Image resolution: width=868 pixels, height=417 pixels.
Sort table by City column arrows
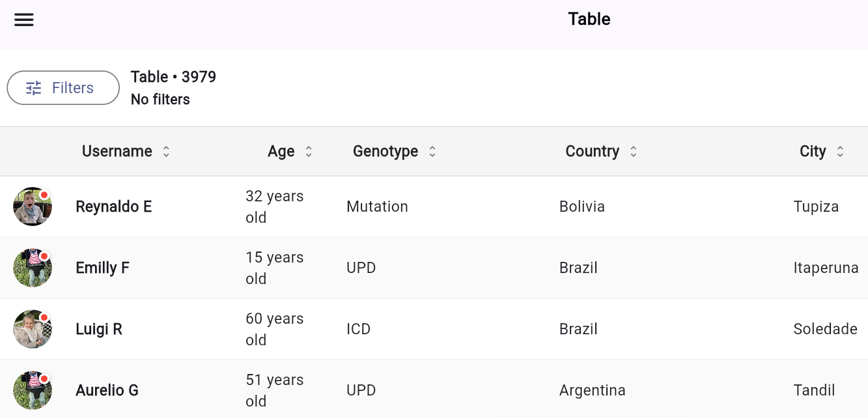(x=840, y=152)
